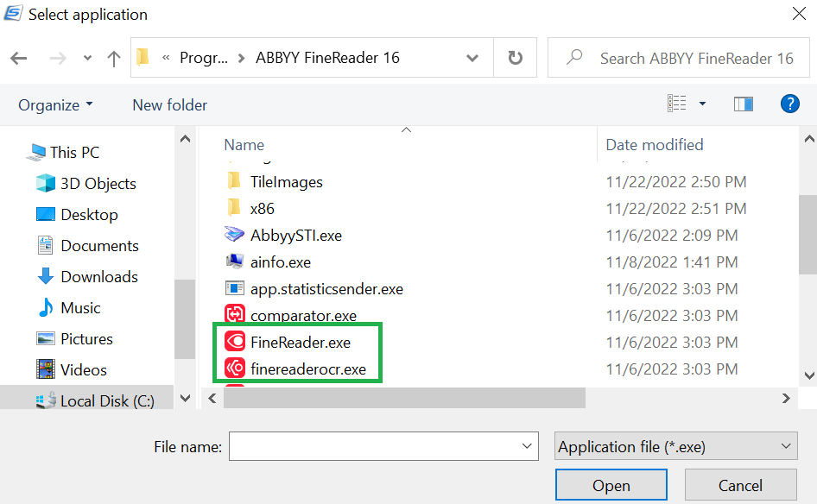Select Downloads in the navigation tree
Screen dimensions: 817x504
98,277
